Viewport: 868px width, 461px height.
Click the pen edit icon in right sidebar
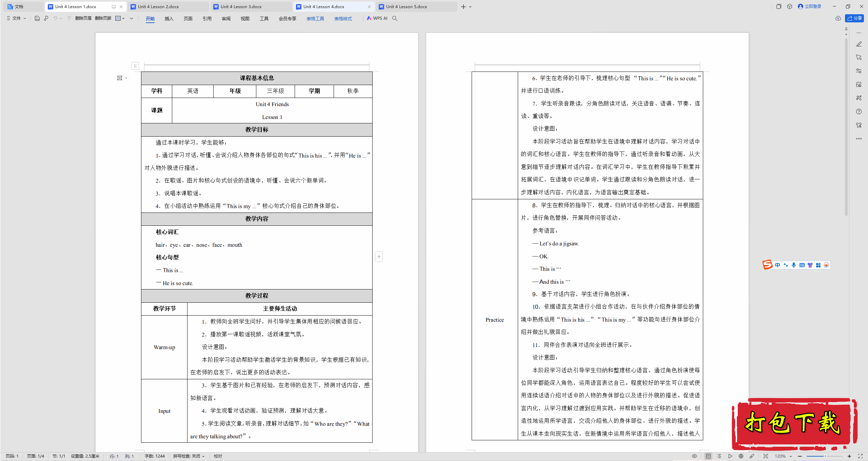(x=859, y=44)
